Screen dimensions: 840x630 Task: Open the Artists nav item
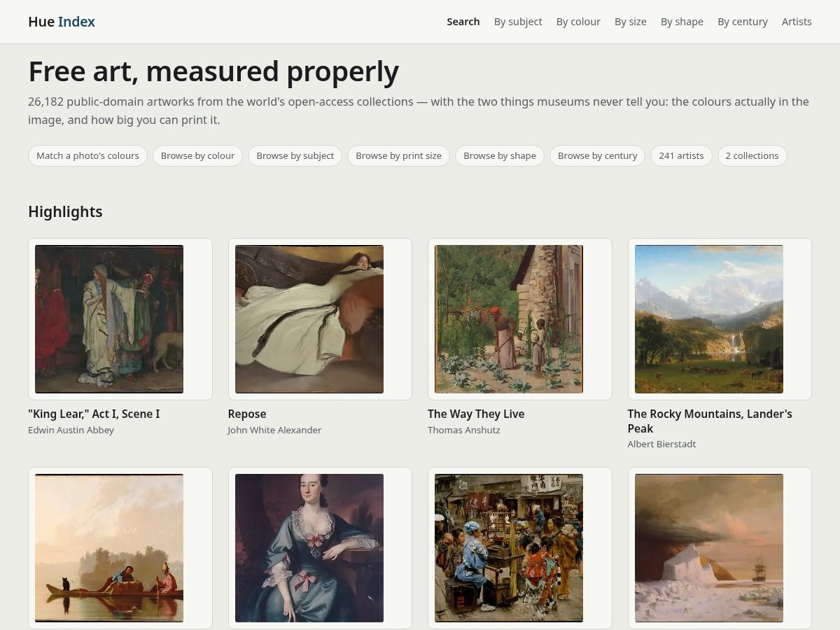[x=797, y=22]
